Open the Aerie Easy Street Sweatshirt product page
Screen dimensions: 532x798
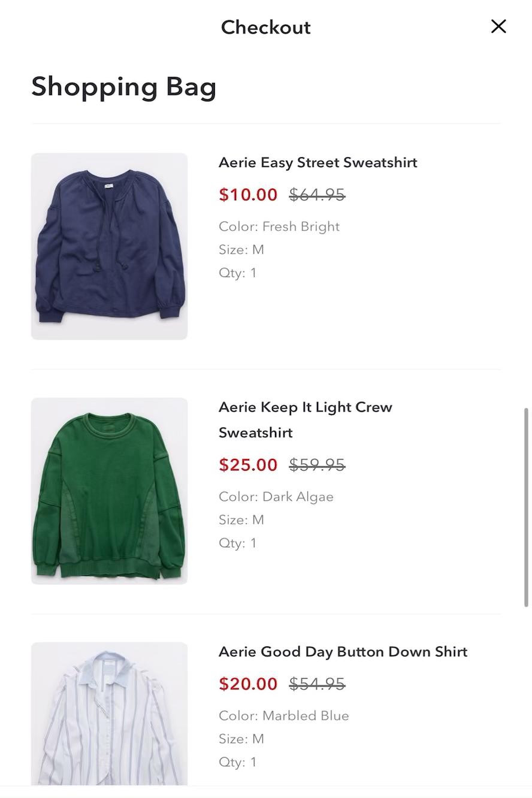coord(318,161)
